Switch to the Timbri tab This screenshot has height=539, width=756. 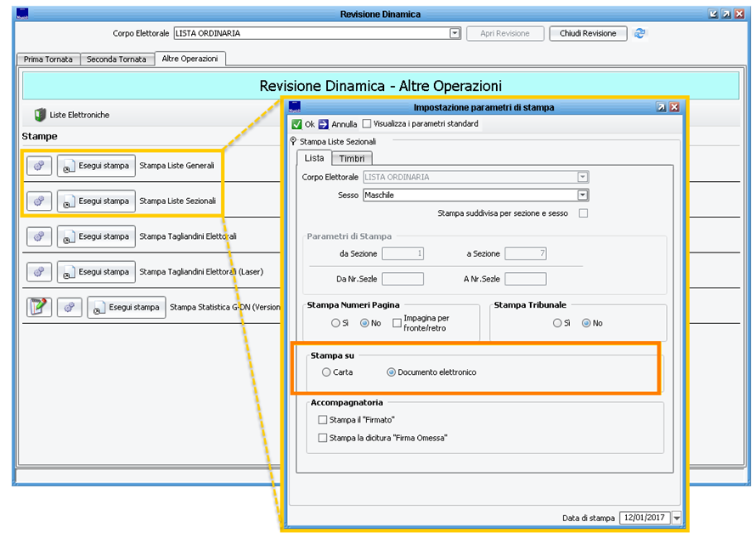[x=352, y=158]
